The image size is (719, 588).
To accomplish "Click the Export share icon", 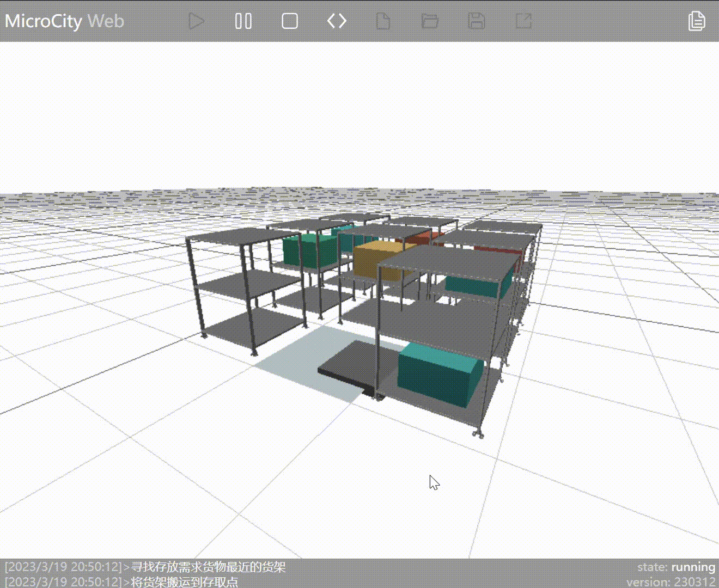I will tap(523, 21).
